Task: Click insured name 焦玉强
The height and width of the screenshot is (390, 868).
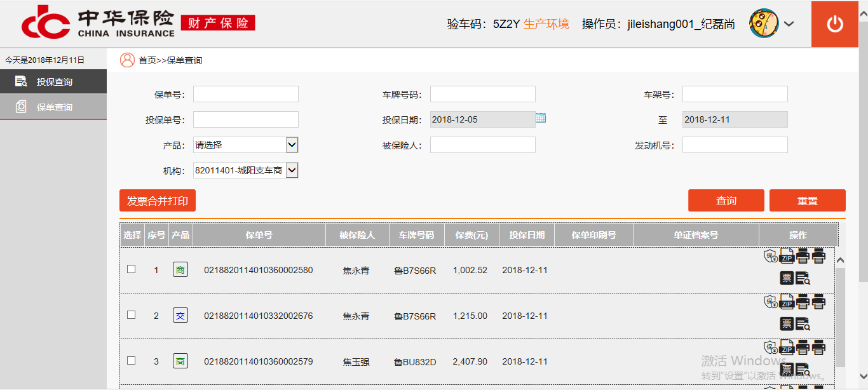Action: pyautogui.click(x=356, y=362)
